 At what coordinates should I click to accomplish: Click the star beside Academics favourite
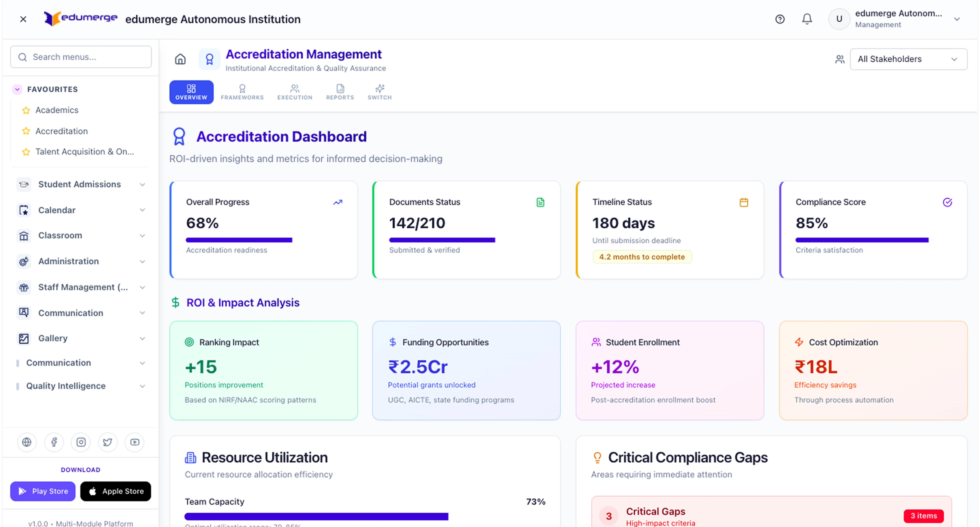(x=26, y=110)
